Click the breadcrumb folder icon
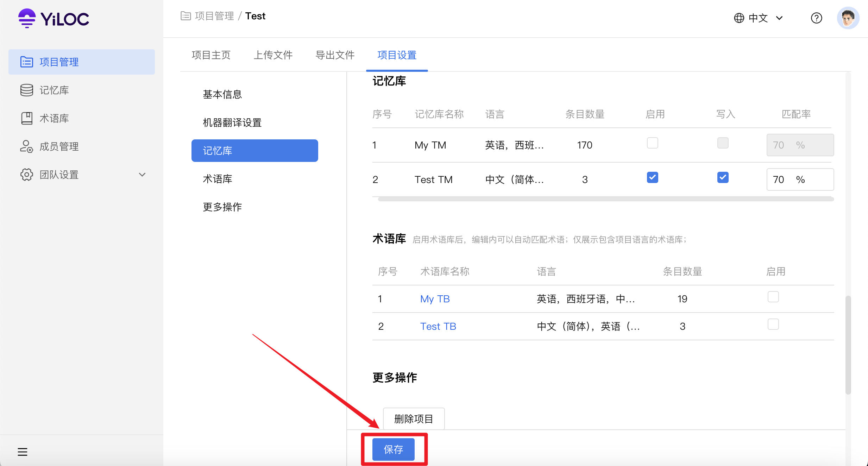 [185, 16]
